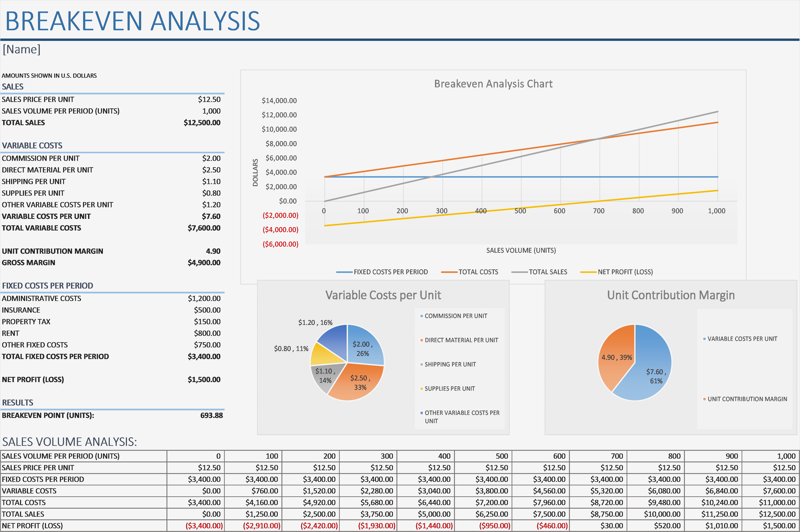Image resolution: width=800 pixels, height=532 pixels.
Task: Select the Fixed Costs Per Period legend entry
Action: click(390, 272)
